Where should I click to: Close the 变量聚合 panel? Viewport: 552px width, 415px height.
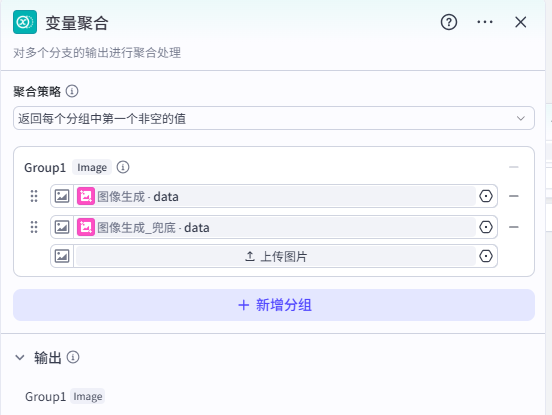[x=521, y=22]
